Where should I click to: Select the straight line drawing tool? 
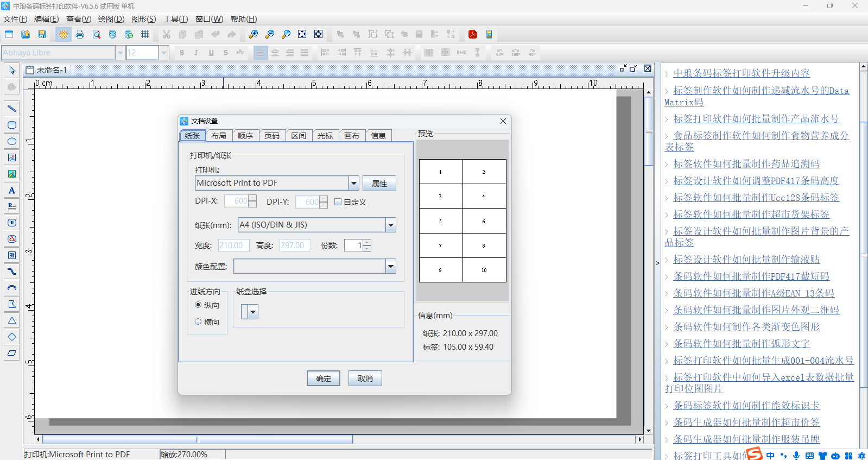tap(11, 109)
